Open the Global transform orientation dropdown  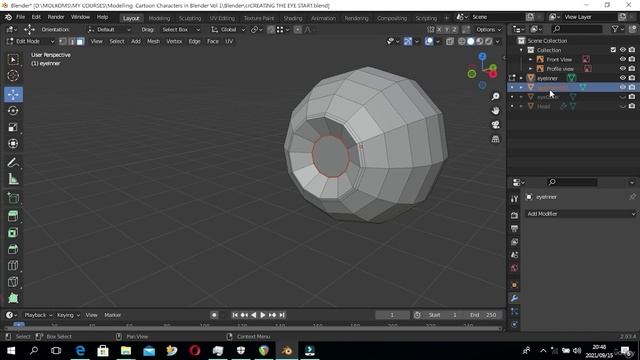point(228,29)
